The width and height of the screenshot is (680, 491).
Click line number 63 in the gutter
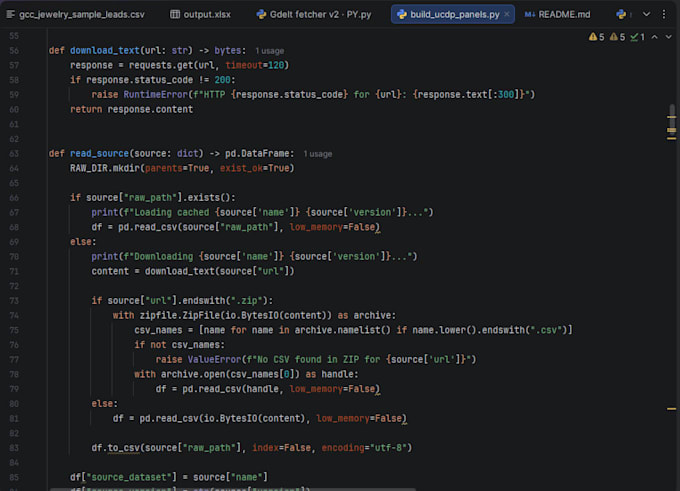pos(14,154)
